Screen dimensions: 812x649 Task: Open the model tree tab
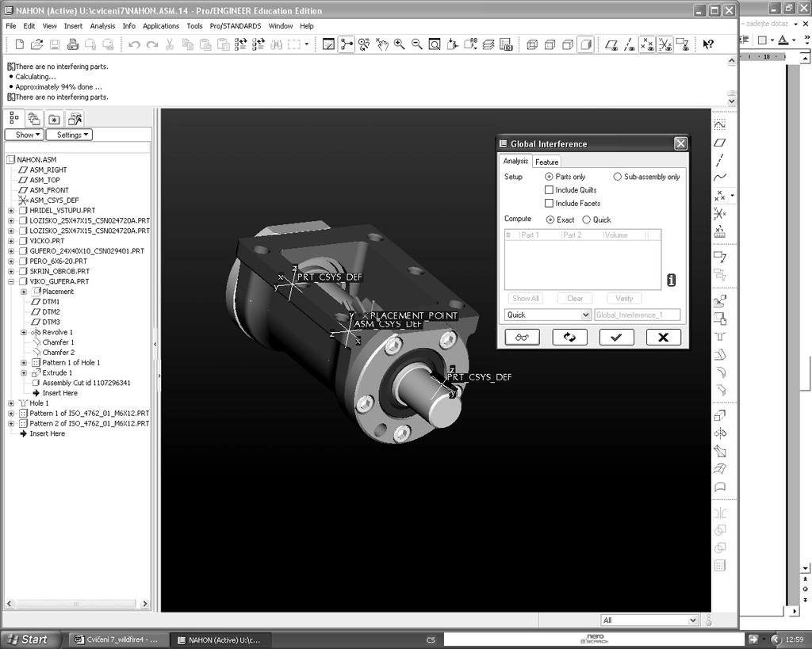(14, 119)
